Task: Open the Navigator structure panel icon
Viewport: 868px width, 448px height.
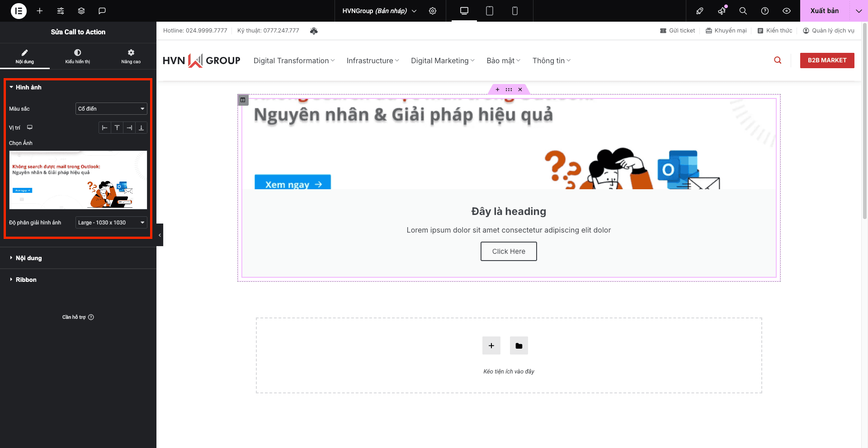Action: [81, 11]
